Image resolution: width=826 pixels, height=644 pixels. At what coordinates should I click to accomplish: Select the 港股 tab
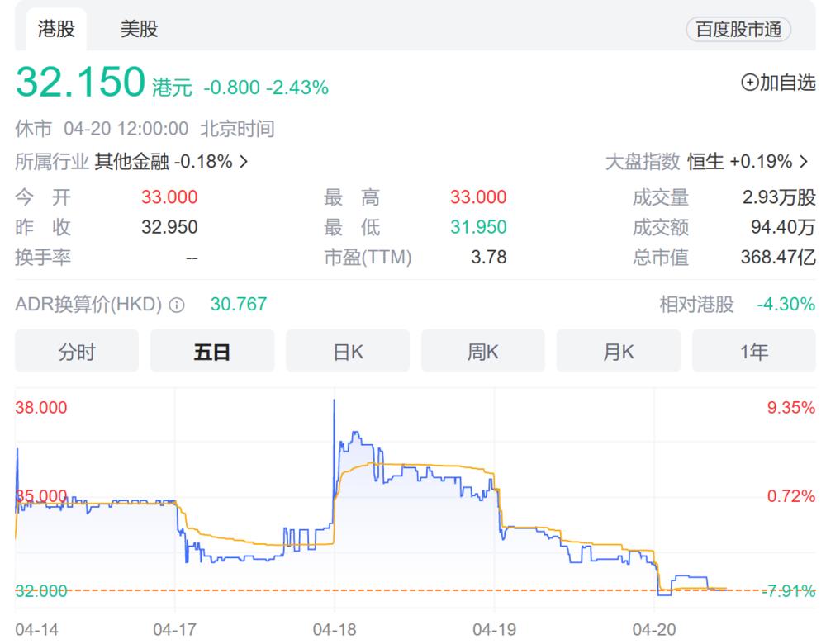pyautogui.click(x=55, y=29)
